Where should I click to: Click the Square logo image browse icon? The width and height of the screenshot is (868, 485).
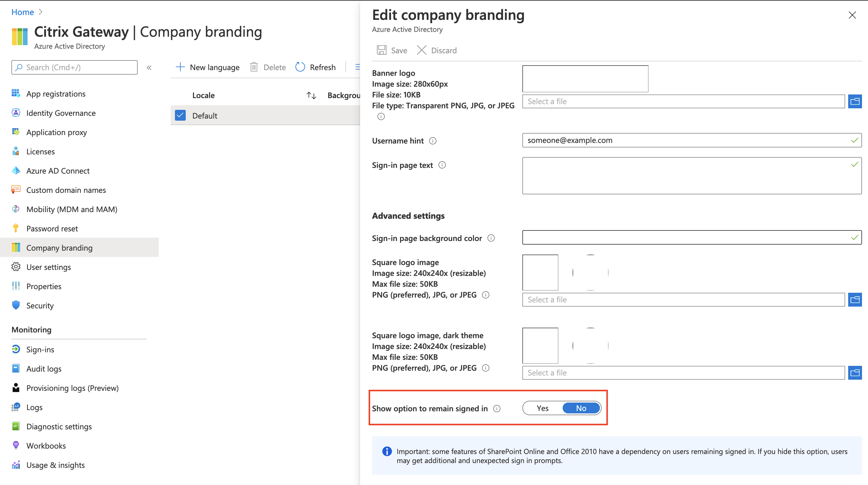pyautogui.click(x=854, y=299)
